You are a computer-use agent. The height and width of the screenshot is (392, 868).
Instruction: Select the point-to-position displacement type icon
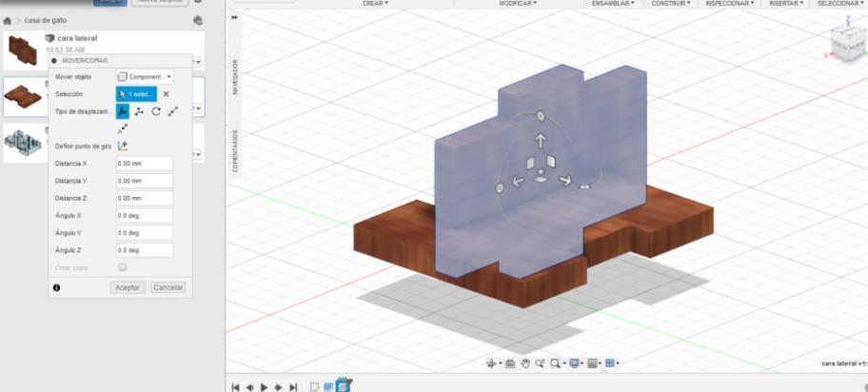point(123,128)
